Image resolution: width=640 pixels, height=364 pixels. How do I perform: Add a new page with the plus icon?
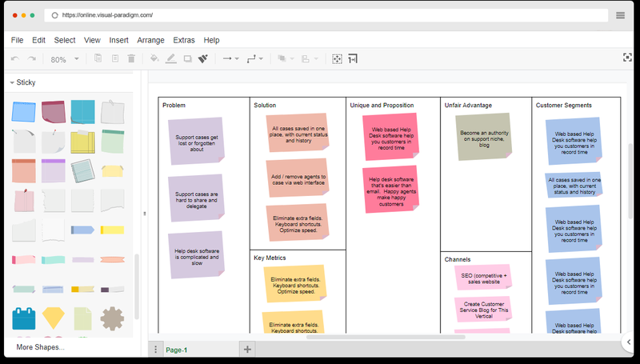pos(247,350)
